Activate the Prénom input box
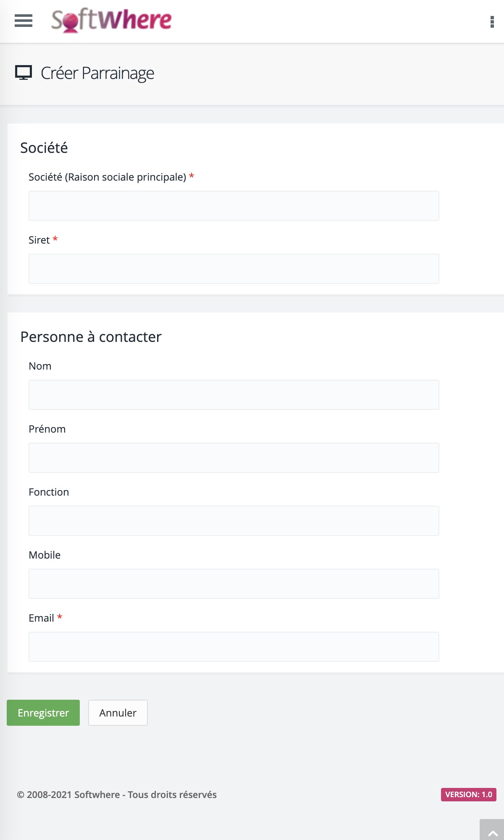 [x=234, y=458]
